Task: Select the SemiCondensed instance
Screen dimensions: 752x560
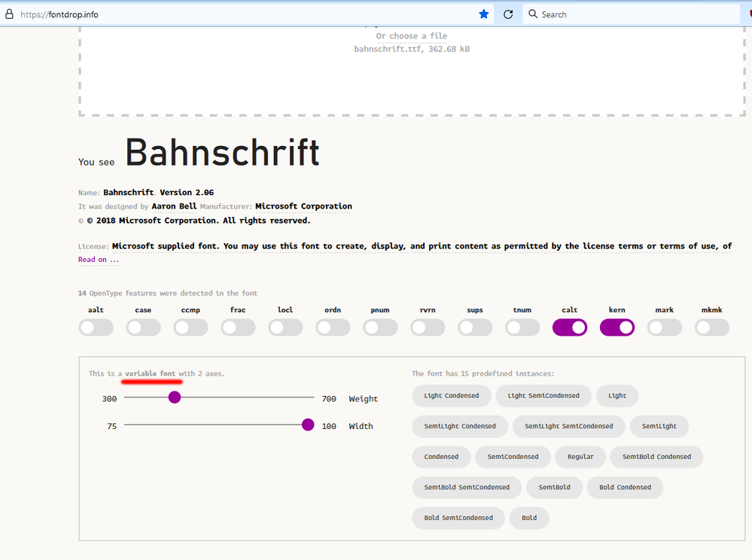Action: (x=513, y=457)
